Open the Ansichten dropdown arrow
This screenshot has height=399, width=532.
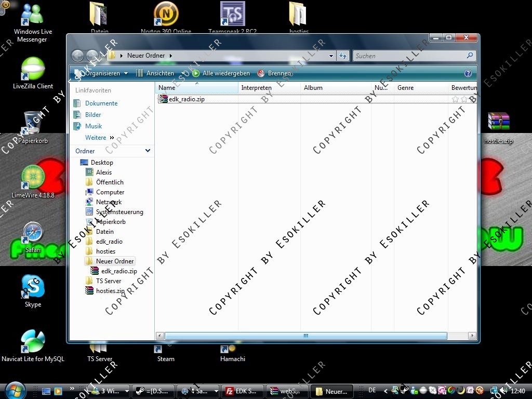click(183, 73)
